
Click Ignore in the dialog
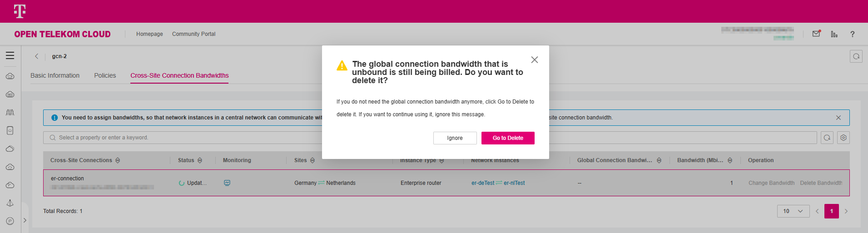click(x=455, y=138)
